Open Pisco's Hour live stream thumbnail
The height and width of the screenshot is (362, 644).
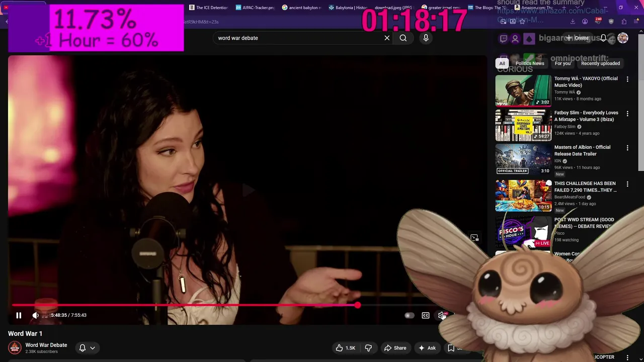(523, 232)
